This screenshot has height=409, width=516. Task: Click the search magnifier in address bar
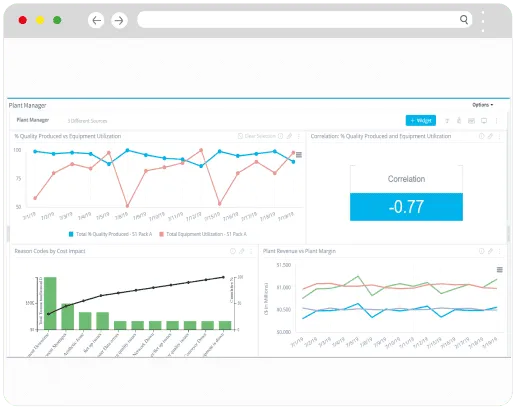(x=464, y=19)
